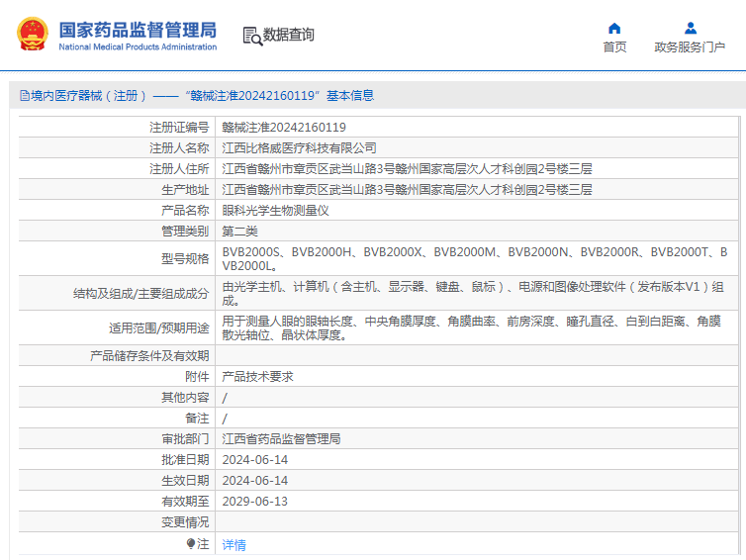Viewport: 746px width, 560px height.
Task: Click the 备注 row label
Action: (x=197, y=419)
